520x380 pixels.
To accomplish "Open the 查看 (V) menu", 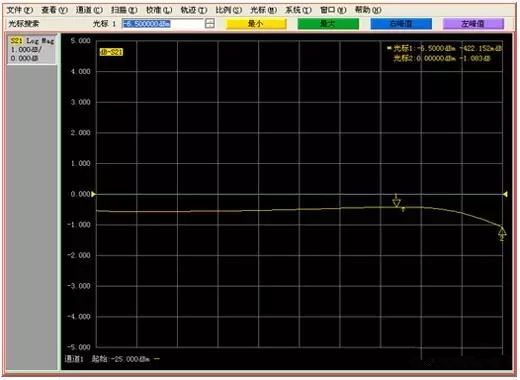I will pyautogui.click(x=54, y=10).
